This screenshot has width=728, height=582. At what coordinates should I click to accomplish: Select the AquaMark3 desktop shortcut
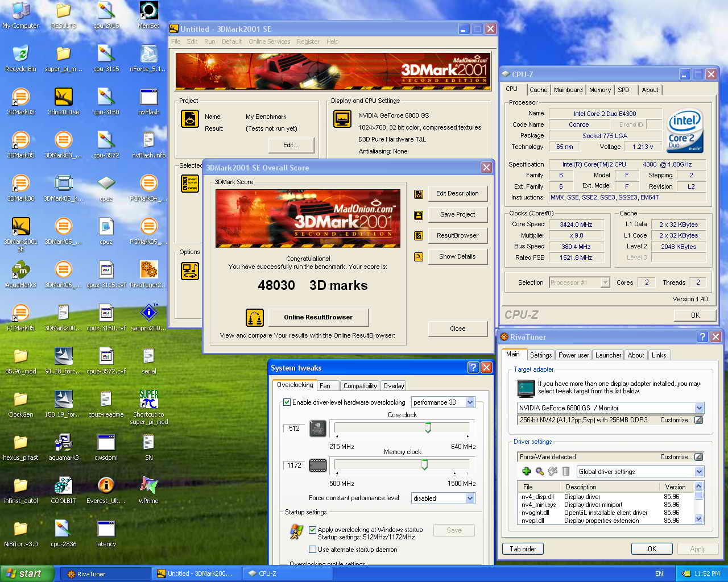[20, 275]
